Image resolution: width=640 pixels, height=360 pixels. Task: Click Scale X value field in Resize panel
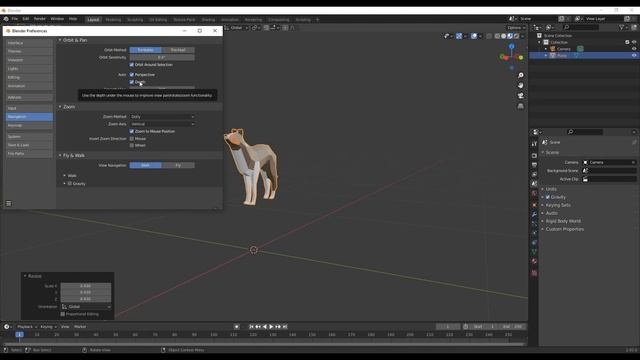(86, 286)
